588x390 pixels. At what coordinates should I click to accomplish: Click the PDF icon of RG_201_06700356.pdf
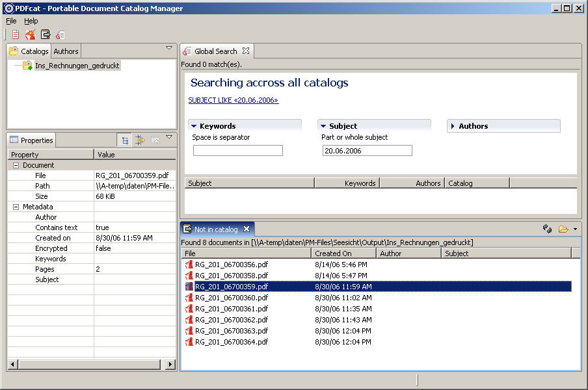point(189,265)
